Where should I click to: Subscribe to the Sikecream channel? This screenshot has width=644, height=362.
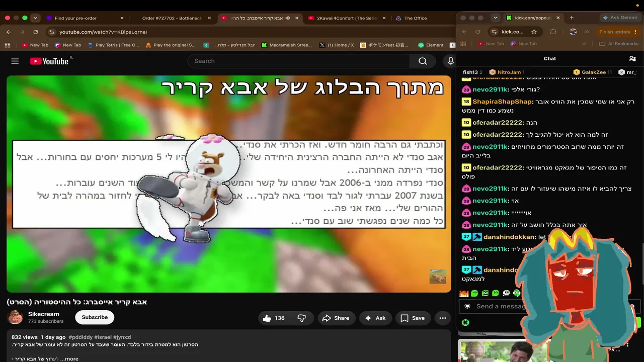tap(95, 317)
